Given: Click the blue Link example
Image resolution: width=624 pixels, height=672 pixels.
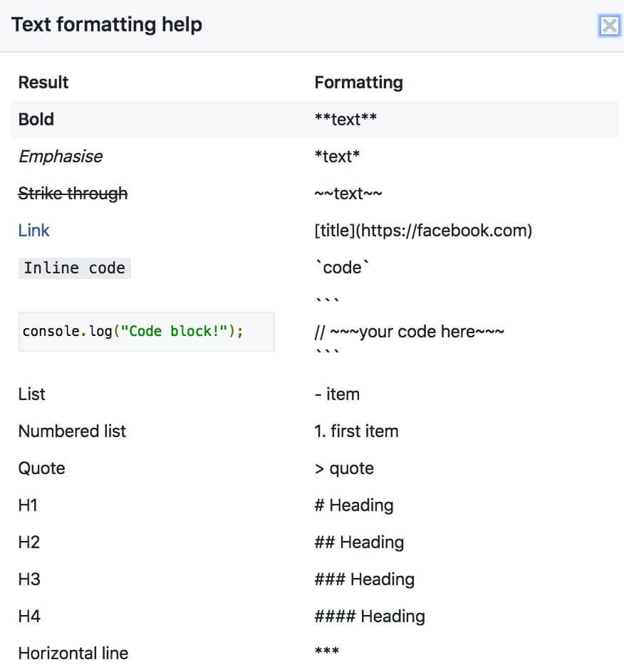Looking at the screenshot, I should pyautogui.click(x=34, y=231).
